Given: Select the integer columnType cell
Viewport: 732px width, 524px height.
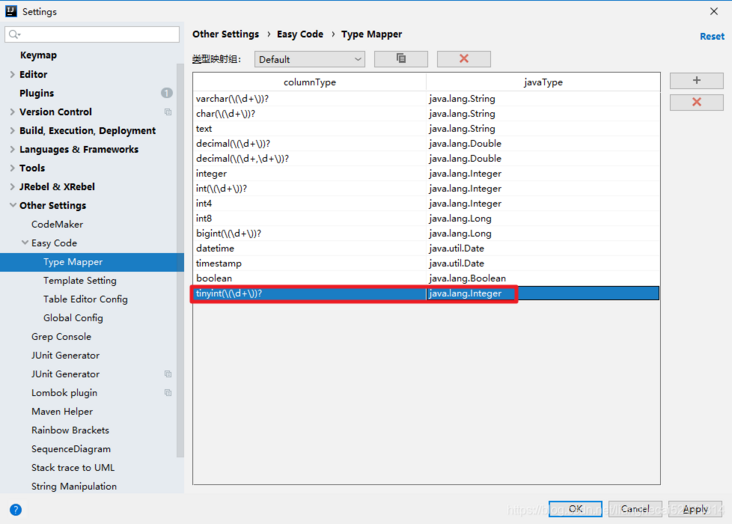Looking at the screenshot, I should pyautogui.click(x=310, y=173).
